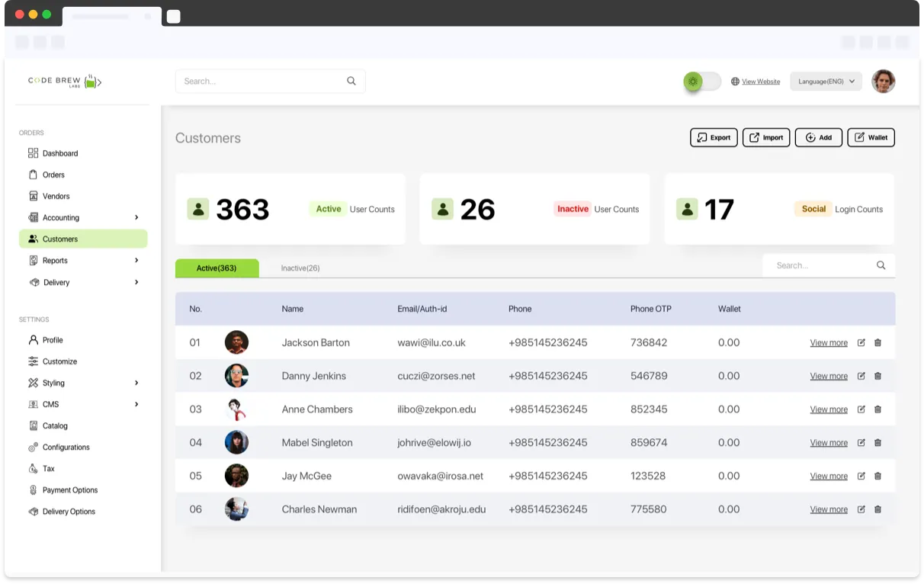Open Dashboard from the sidebar
The image size is (924, 584).
(x=60, y=153)
